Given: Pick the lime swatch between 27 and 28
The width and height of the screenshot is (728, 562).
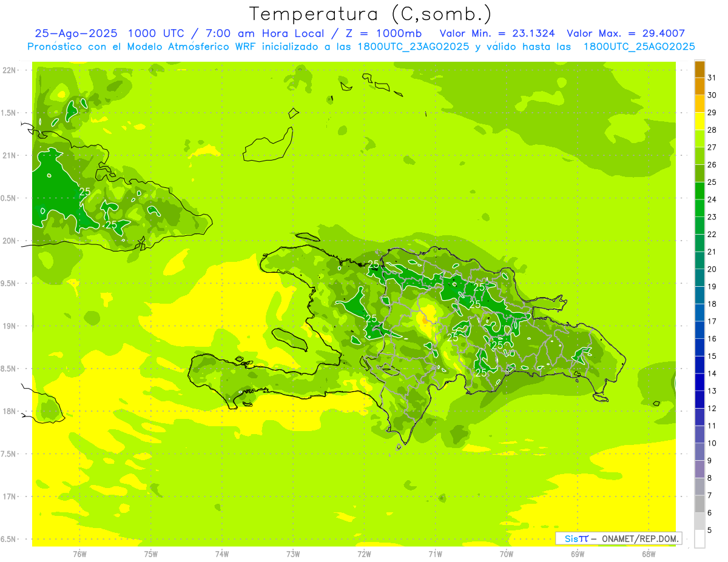Looking at the screenshot, I should [699, 139].
